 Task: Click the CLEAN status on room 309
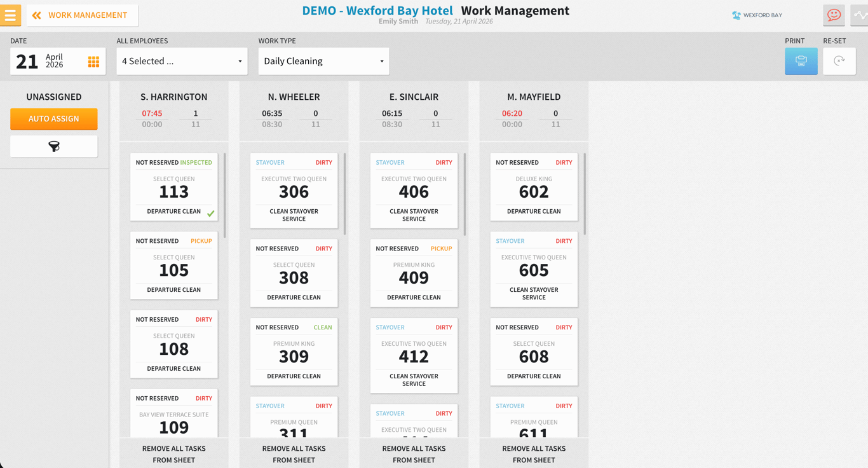pos(323,327)
